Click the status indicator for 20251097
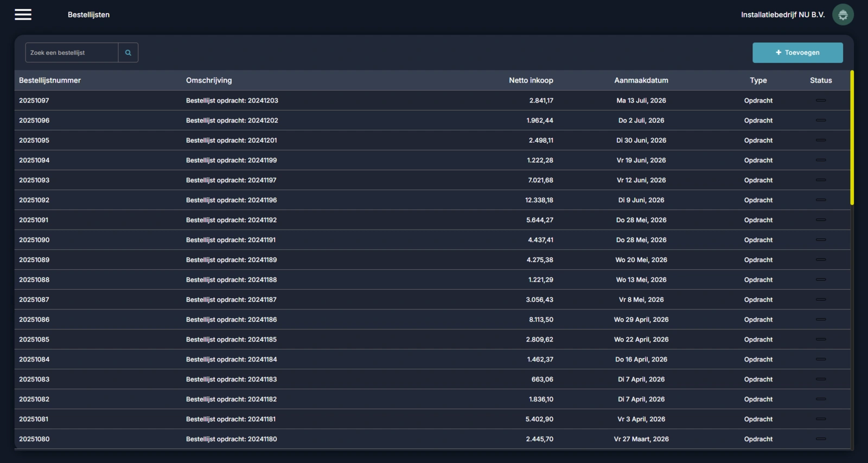The height and width of the screenshot is (463, 868). coord(821,100)
